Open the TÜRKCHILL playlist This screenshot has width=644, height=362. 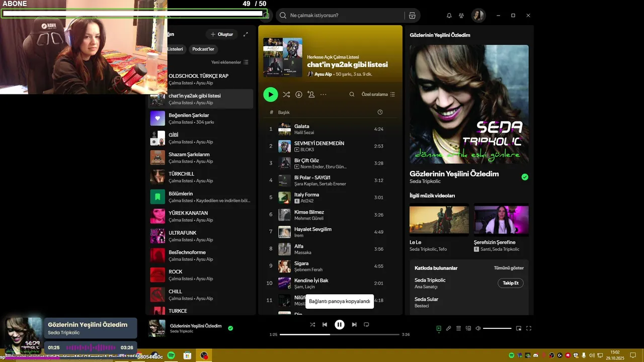click(x=201, y=177)
